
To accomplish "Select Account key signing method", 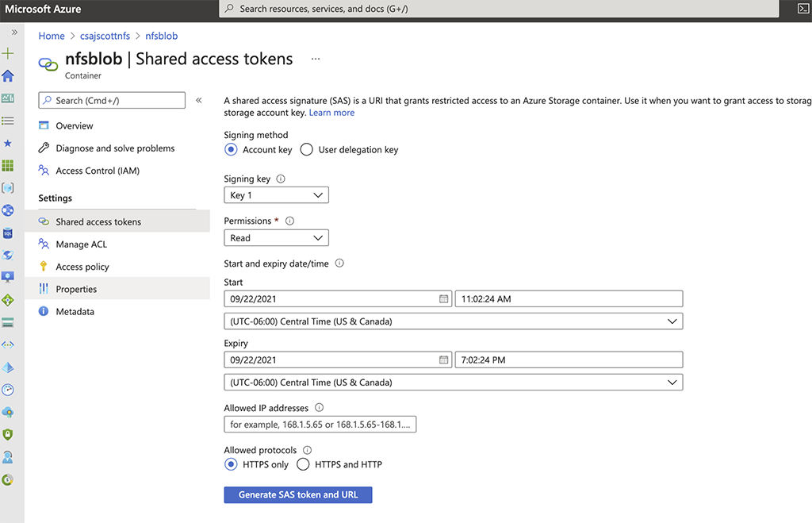I will (231, 149).
